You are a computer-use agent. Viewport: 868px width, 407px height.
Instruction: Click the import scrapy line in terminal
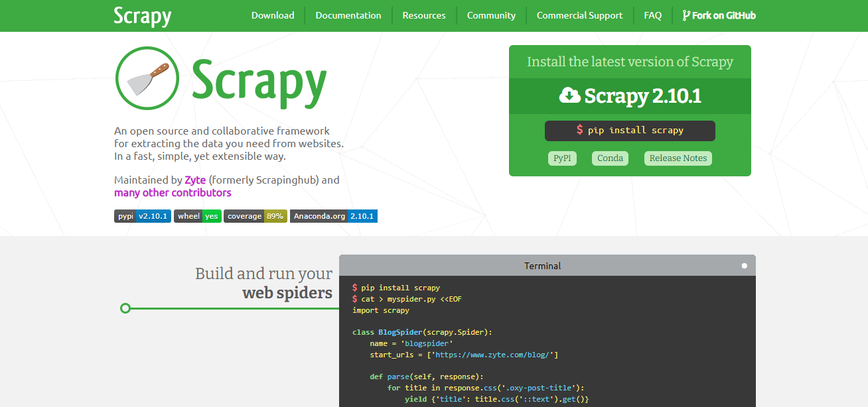pos(381,310)
